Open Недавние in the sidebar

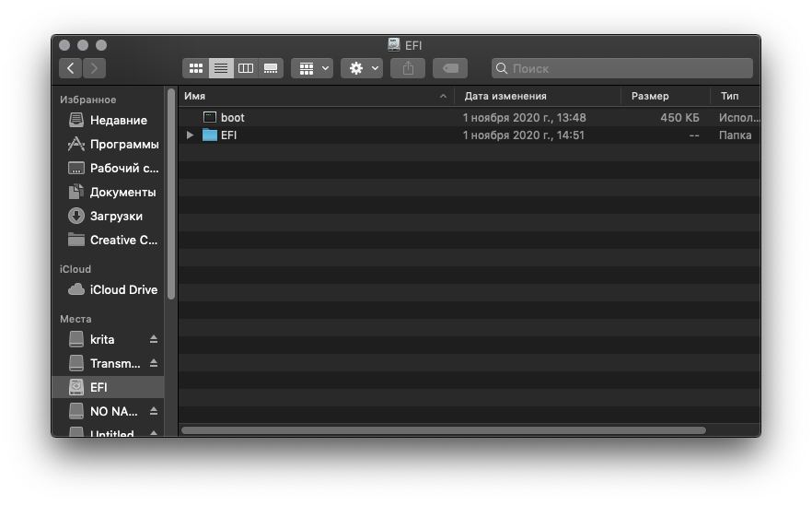pyautogui.click(x=109, y=121)
